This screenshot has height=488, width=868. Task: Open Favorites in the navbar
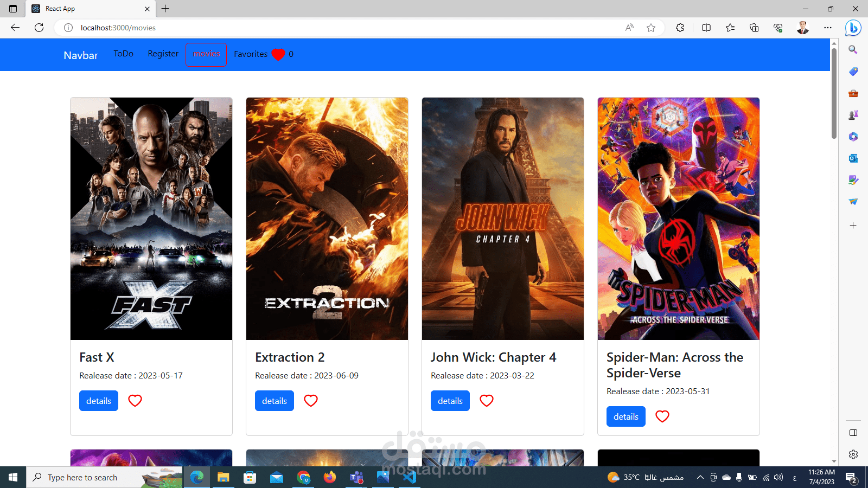(251, 54)
